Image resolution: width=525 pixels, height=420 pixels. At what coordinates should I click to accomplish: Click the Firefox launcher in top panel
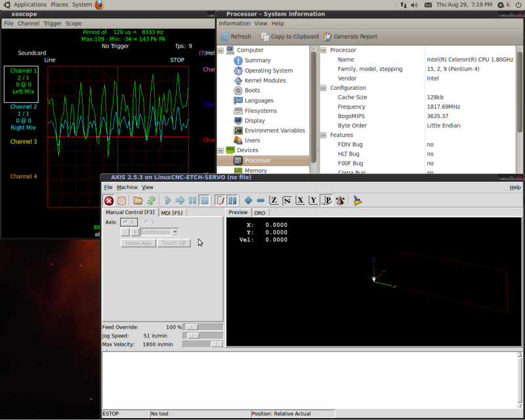(x=99, y=5)
